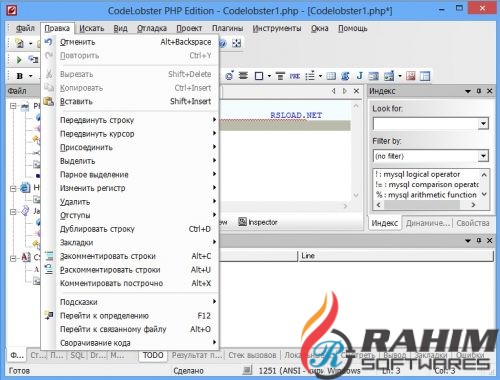Click the blue J script icon
The width and height of the screenshot is (500, 380).
359,76
